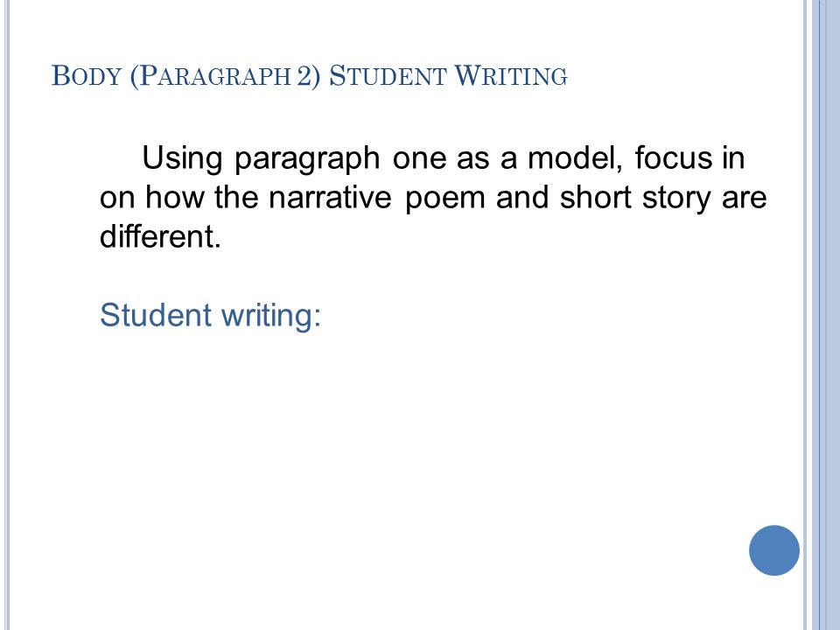The height and width of the screenshot is (630, 840).
Task: Click the "Student writing:" blue label
Action: [x=210, y=314]
